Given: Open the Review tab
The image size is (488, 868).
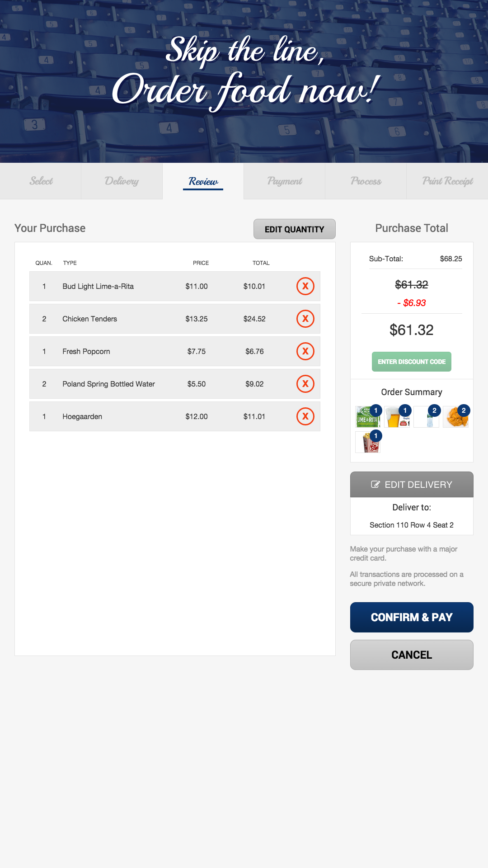Looking at the screenshot, I should 203,181.
